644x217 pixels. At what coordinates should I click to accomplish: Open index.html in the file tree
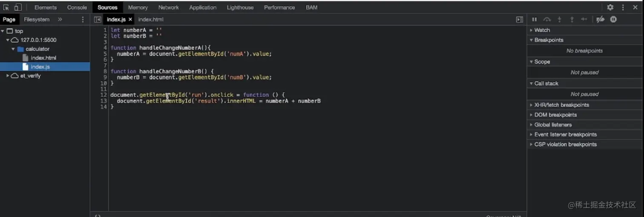43,58
